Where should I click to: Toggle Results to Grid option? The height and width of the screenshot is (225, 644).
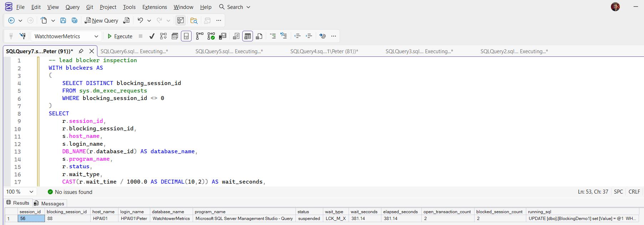[x=248, y=36]
